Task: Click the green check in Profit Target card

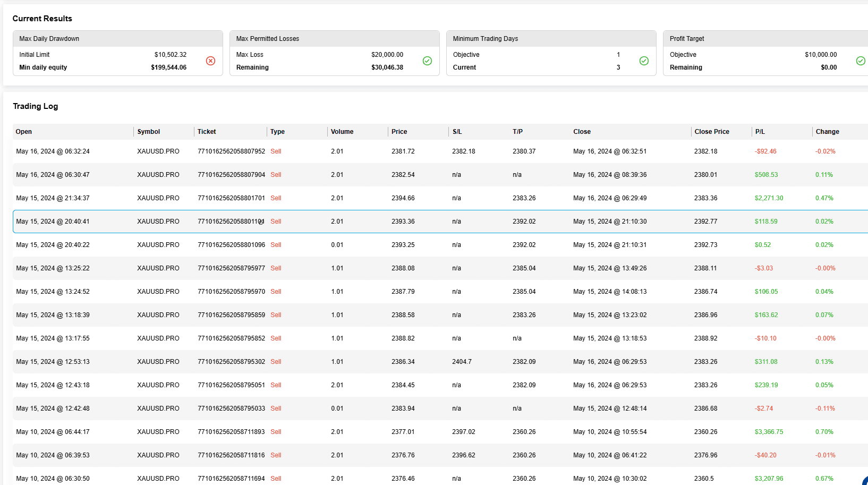Action: point(861,61)
